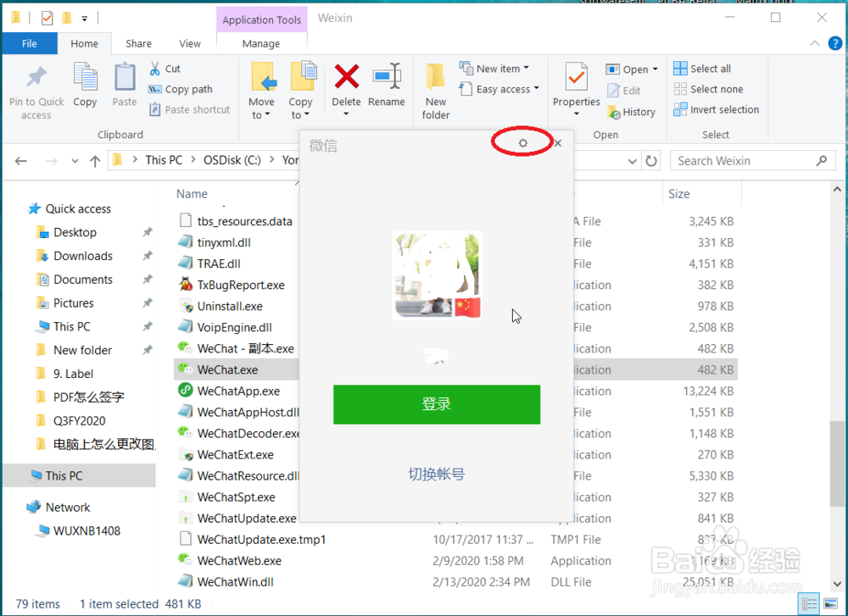Viewport: 848px width, 616px height.
Task: Select the WeChatApp.exe file
Action: [x=238, y=391]
